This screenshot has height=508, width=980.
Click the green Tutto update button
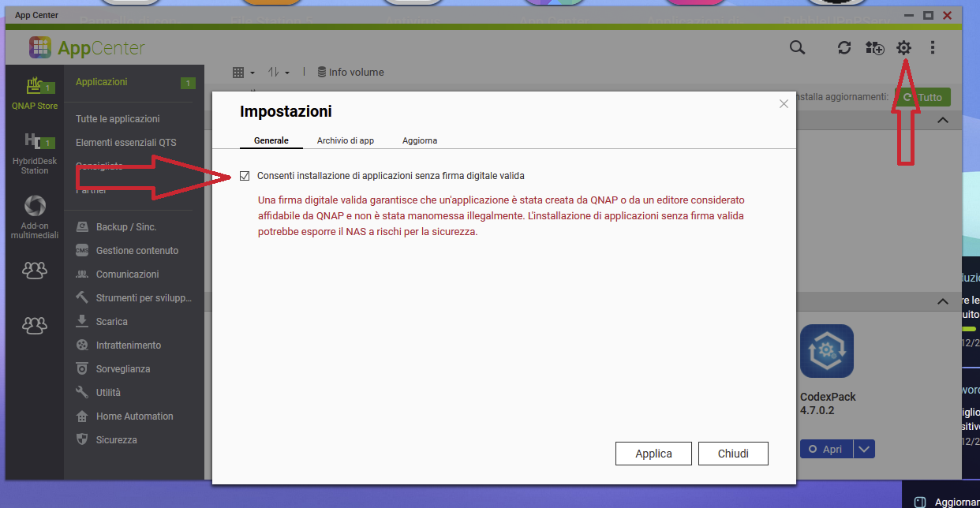tap(922, 97)
